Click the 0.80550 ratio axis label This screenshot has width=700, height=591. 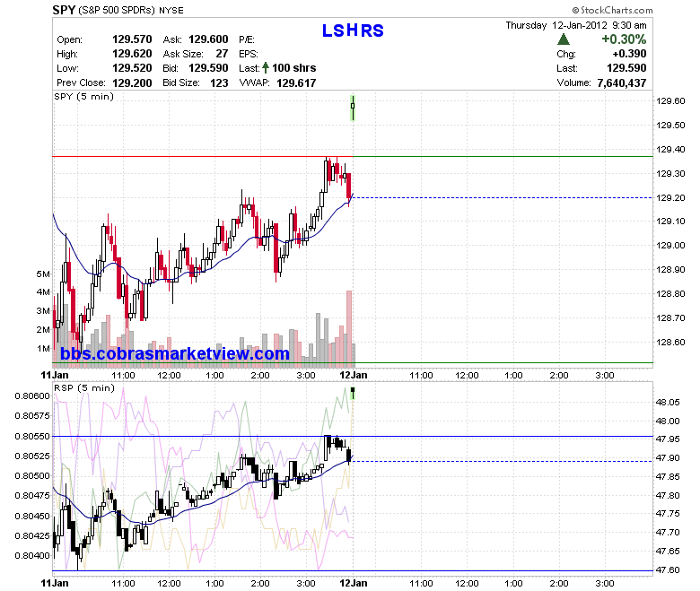(x=32, y=436)
